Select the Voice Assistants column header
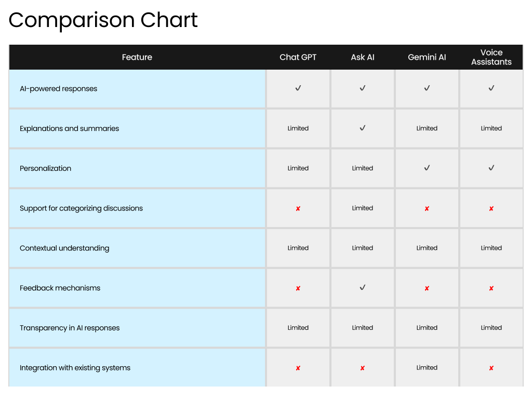The height and width of the screenshot is (399, 532). point(491,57)
